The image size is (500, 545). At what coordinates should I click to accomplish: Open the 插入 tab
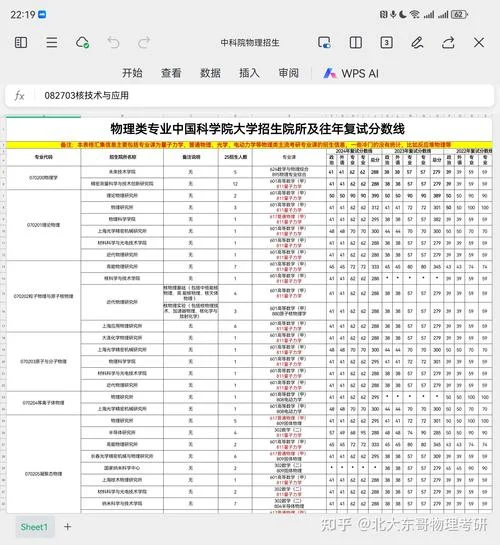pos(249,73)
